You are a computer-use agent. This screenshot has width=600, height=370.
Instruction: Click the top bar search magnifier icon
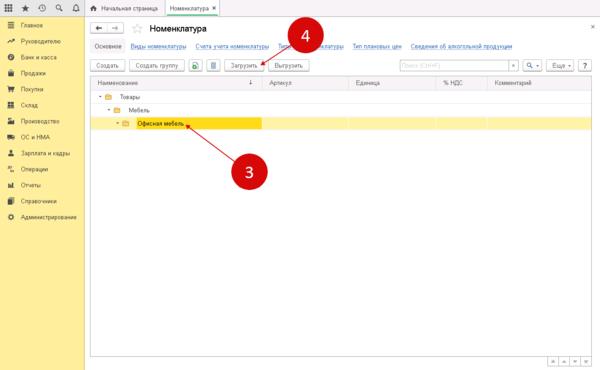click(59, 8)
